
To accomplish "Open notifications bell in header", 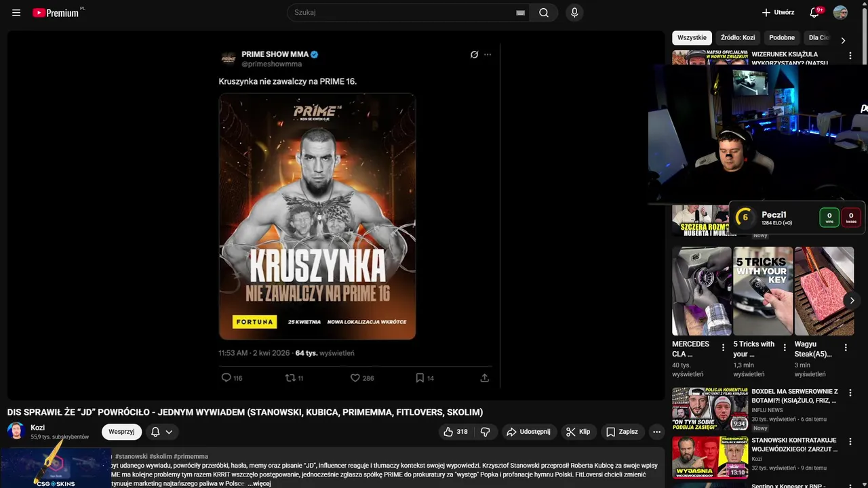I will tap(815, 13).
